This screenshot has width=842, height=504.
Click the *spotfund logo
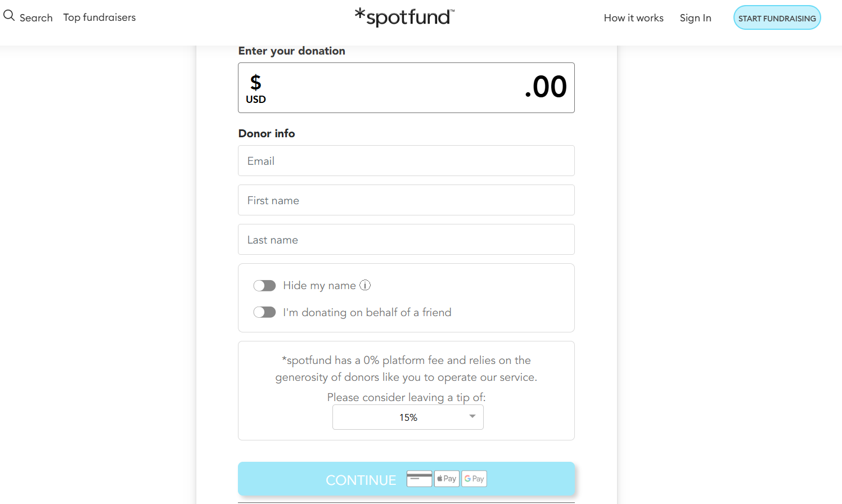403,17
